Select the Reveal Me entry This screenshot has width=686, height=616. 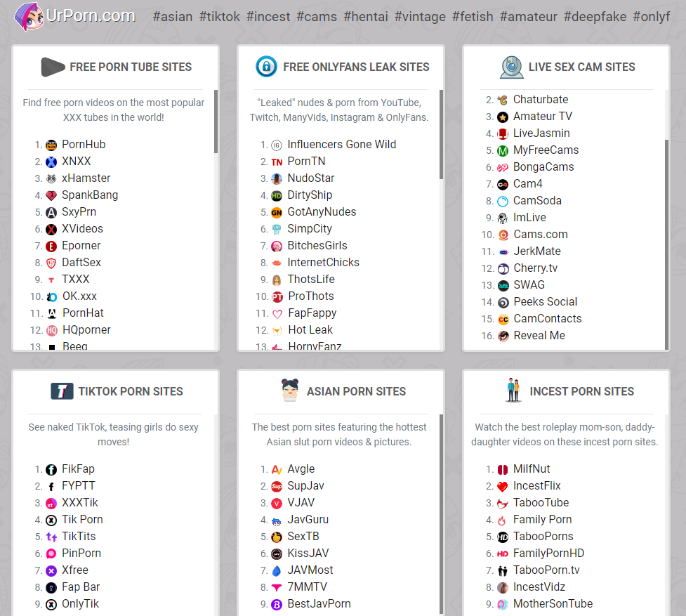[539, 336]
